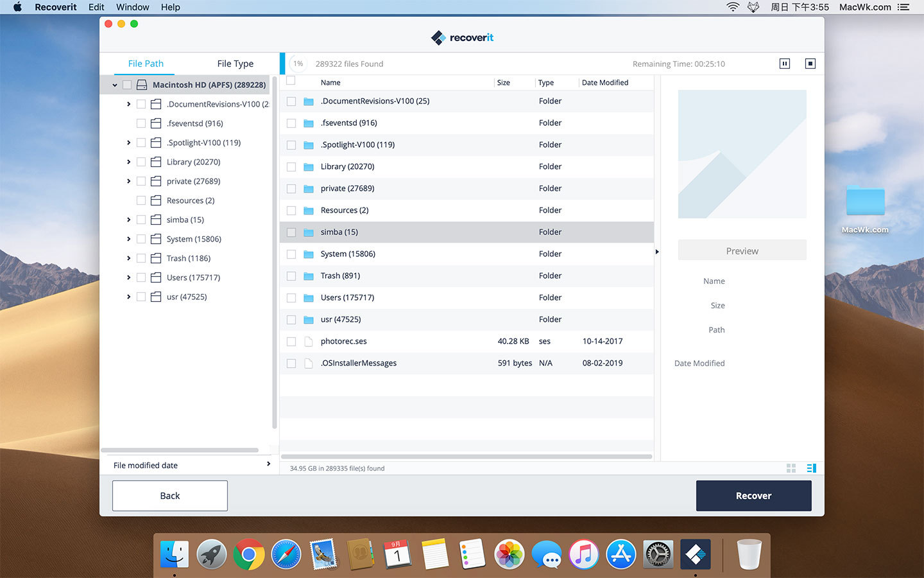Open Recoverit from the Dock
This screenshot has width=924, height=578.
click(x=696, y=554)
